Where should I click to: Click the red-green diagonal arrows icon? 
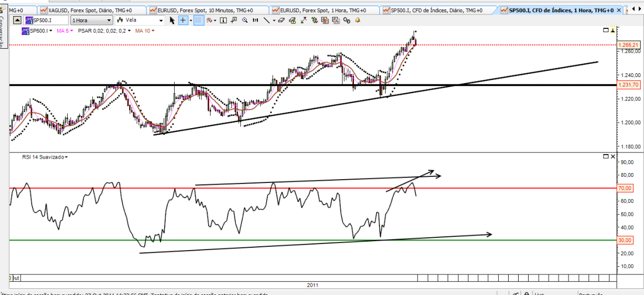tap(304, 20)
